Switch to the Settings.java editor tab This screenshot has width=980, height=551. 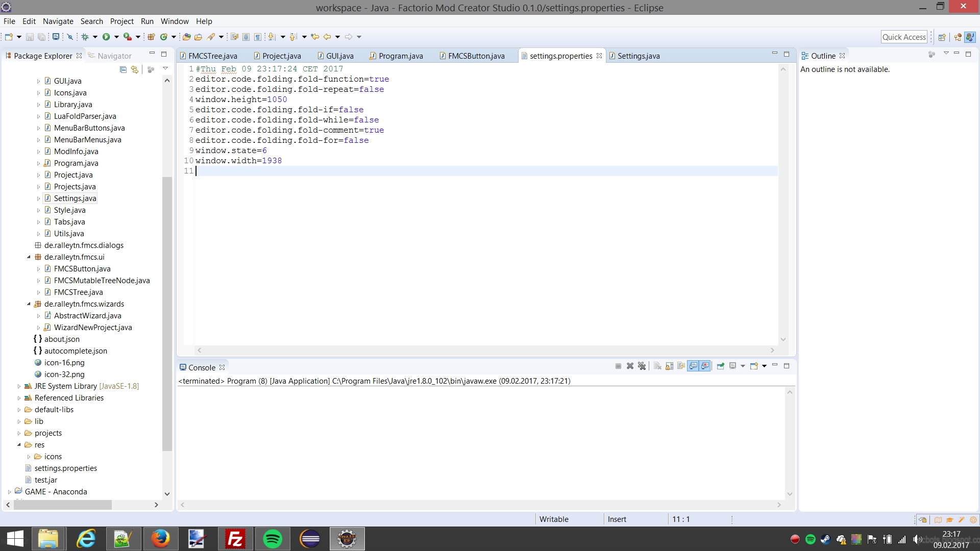click(x=638, y=56)
